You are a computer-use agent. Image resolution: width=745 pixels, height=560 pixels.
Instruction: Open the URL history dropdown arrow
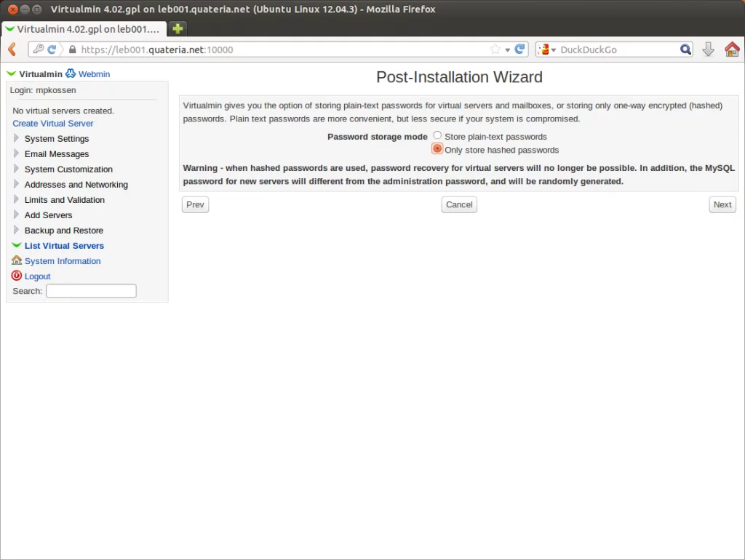tap(507, 50)
